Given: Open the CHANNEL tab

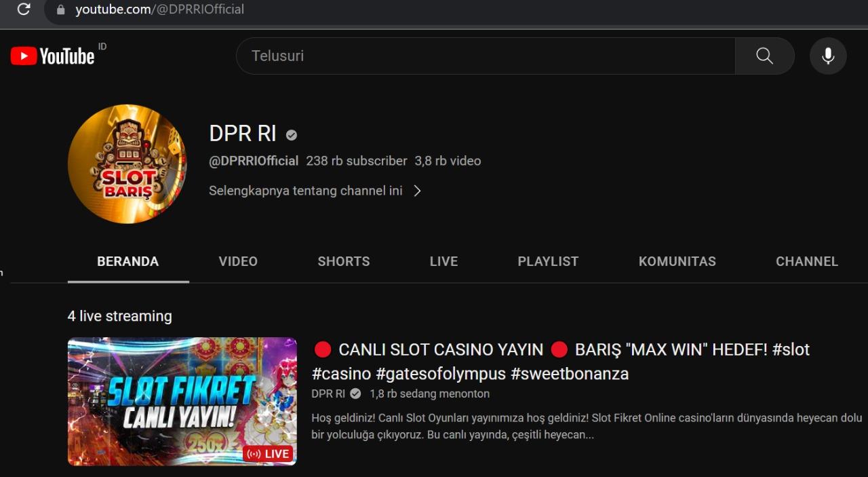Looking at the screenshot, I should point(806,261).
